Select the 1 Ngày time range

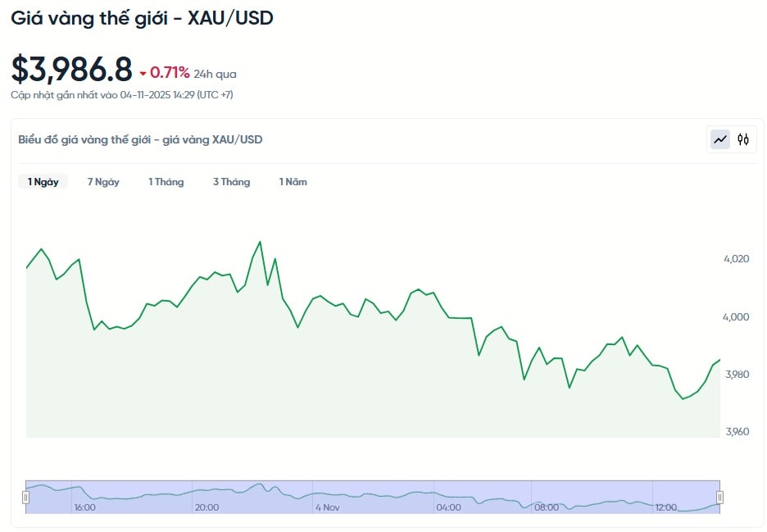click(43, 182)
